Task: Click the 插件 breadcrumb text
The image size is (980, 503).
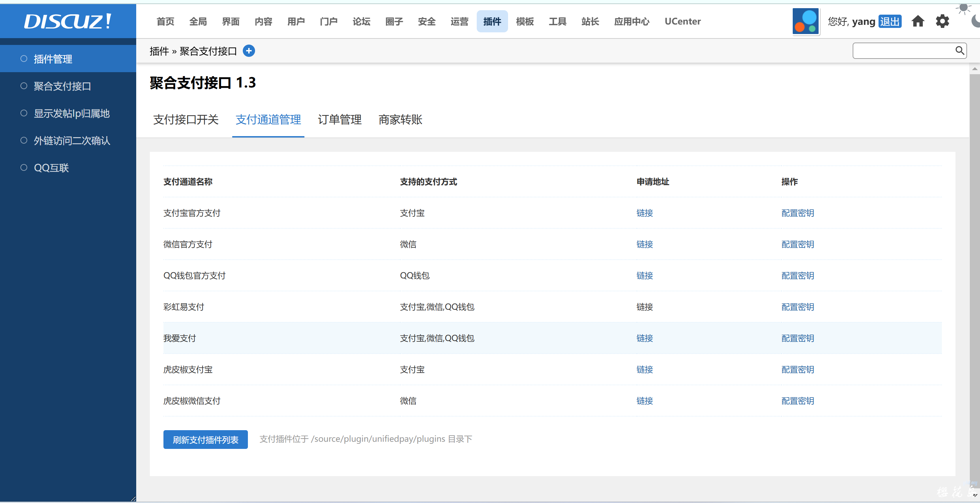Action: [159, 51]
